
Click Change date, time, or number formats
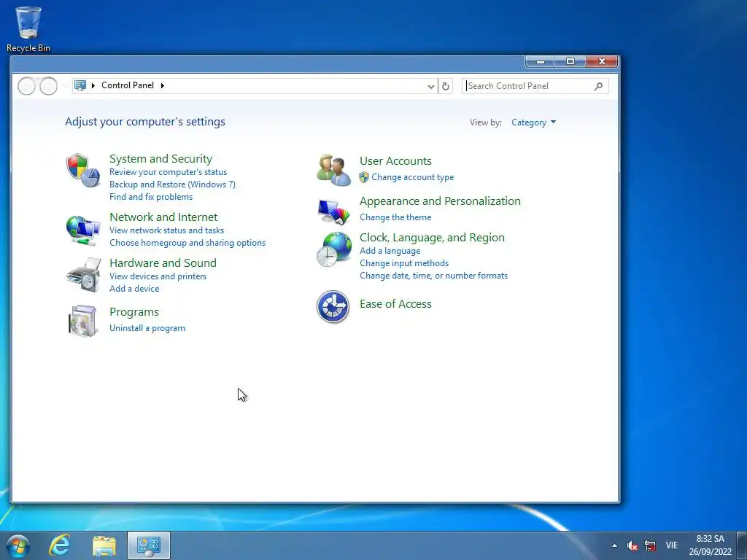coord(433,275)
